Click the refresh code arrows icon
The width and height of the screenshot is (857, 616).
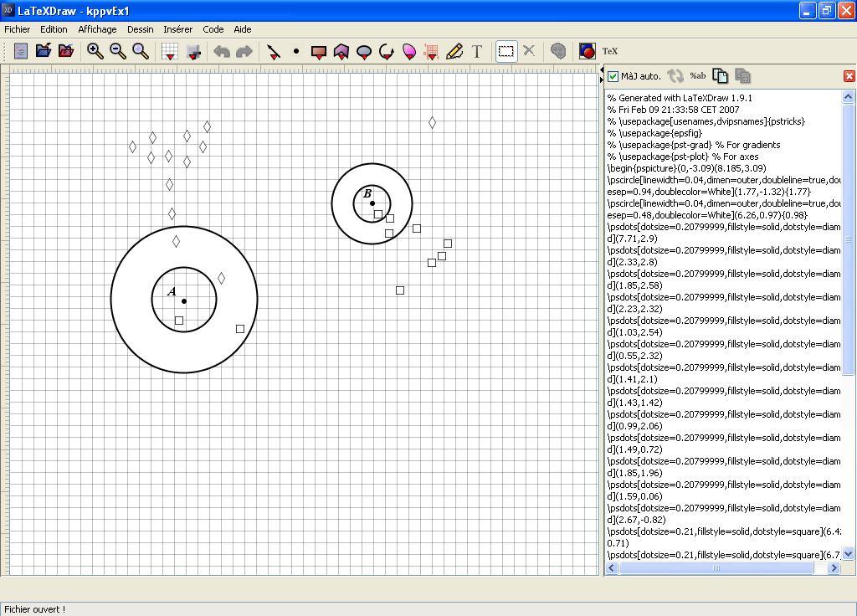pos(675,76)
